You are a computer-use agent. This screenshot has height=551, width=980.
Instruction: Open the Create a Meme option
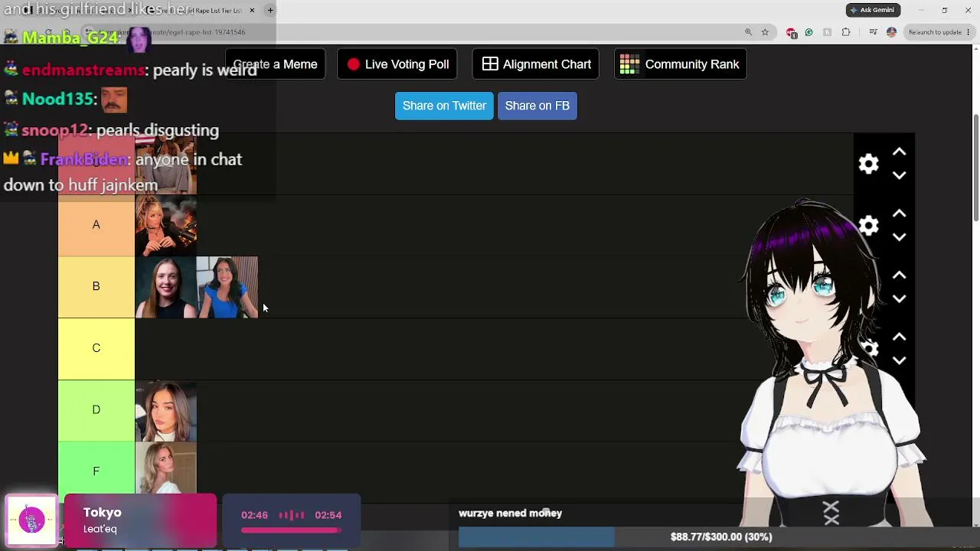[275, 64]
